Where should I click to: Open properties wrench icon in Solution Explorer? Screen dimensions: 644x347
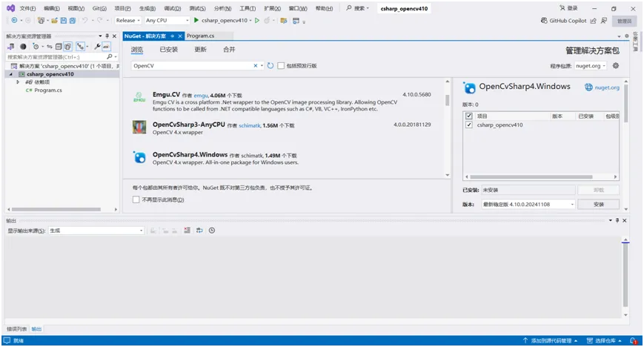tap(97, 47)
